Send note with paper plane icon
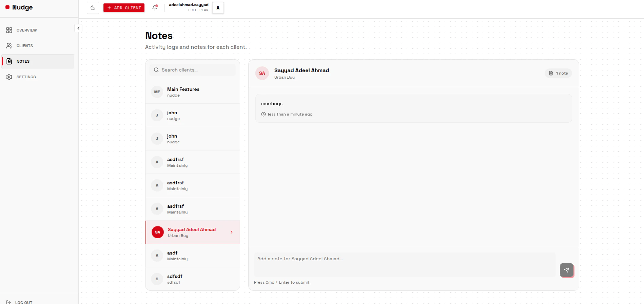The width and height of the screenshot is (644, 304). tap(567, 270)
